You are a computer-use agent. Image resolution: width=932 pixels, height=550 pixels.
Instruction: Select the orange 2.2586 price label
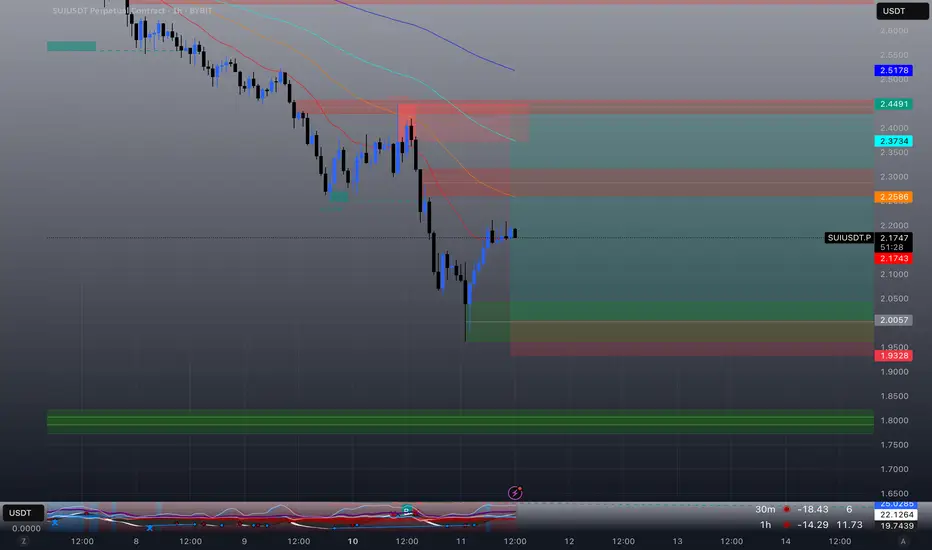893,197
